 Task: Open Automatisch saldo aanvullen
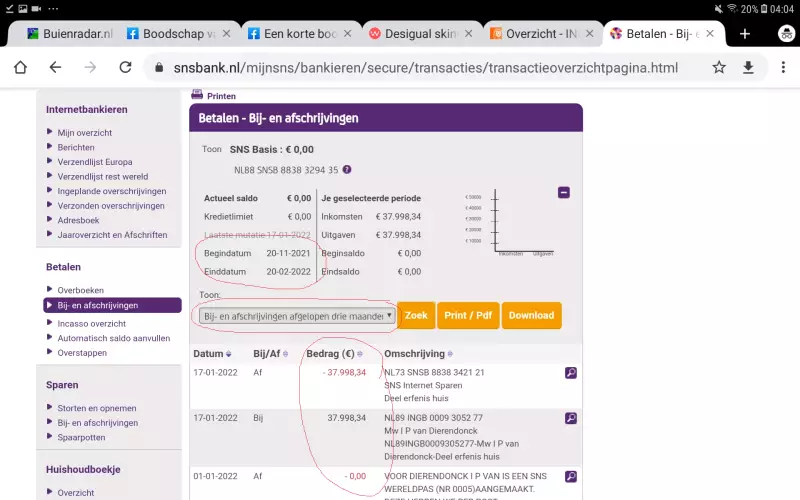114,338
